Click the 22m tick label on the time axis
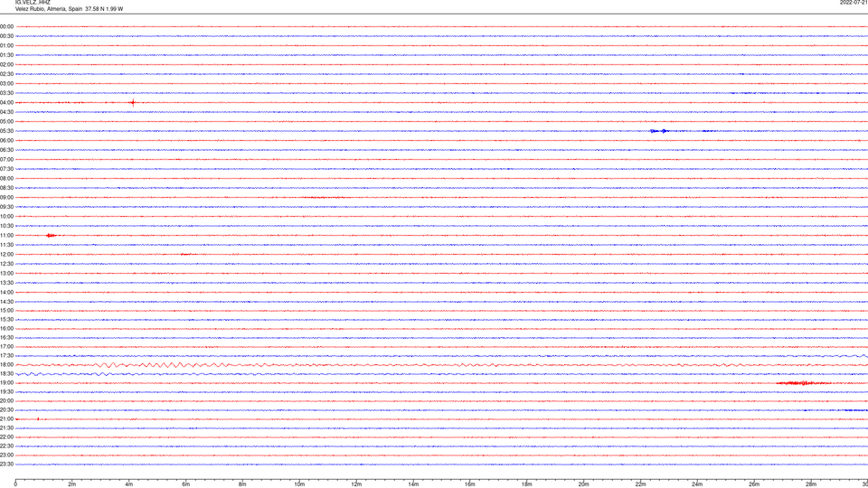 pos(640,484)
